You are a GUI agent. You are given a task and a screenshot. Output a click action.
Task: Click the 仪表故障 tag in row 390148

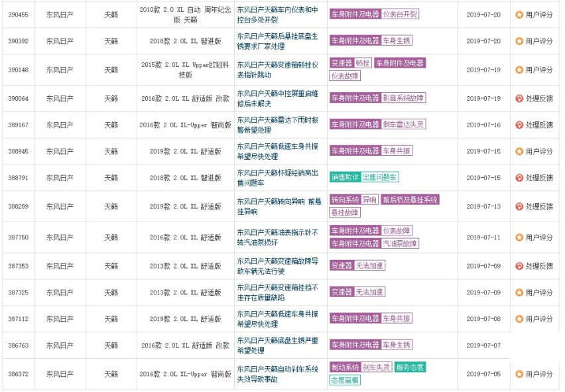coord(345,76)
